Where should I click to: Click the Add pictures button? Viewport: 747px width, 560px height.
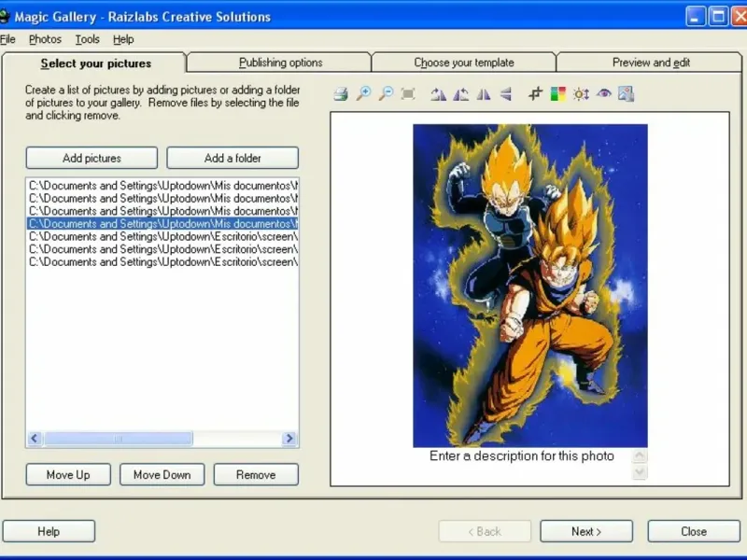pos(92,158)
